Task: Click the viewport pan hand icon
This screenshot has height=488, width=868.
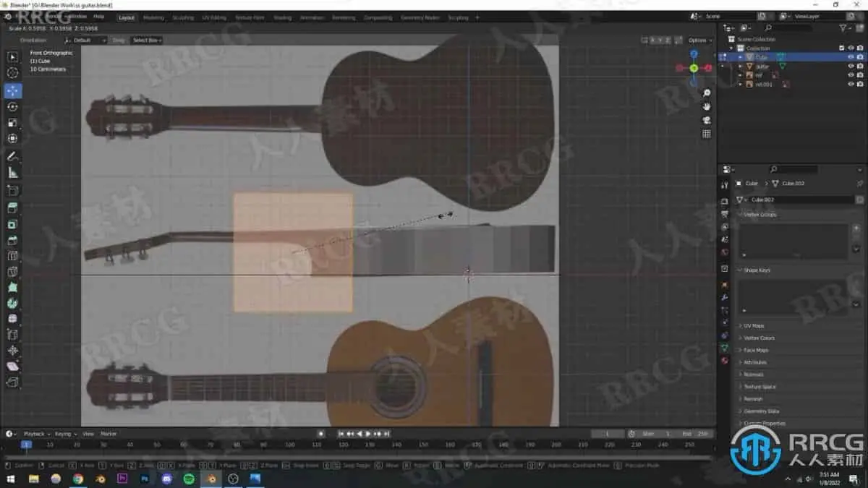Action: coord(707,106)
